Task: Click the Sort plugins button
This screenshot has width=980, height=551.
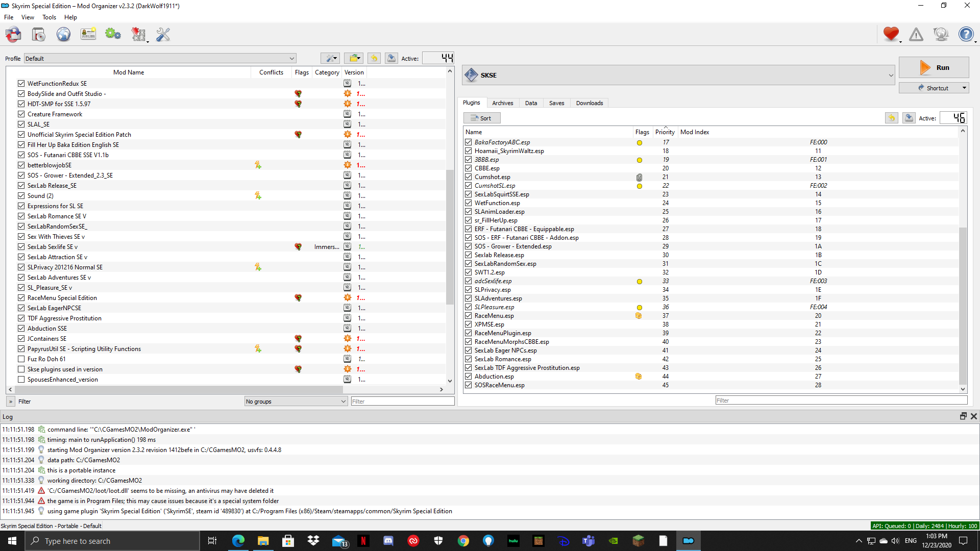Action: 482,118
